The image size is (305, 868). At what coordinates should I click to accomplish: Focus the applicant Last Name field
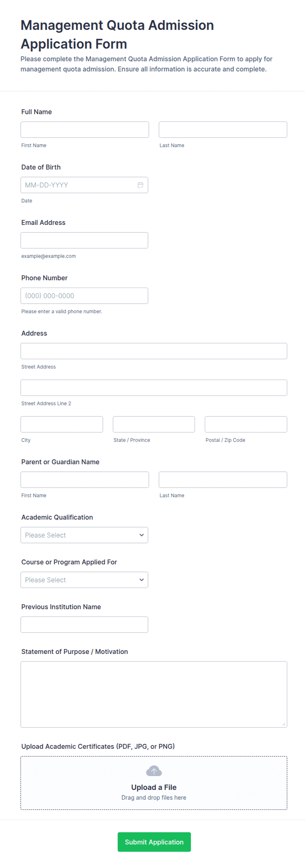(x=223, y=130)
